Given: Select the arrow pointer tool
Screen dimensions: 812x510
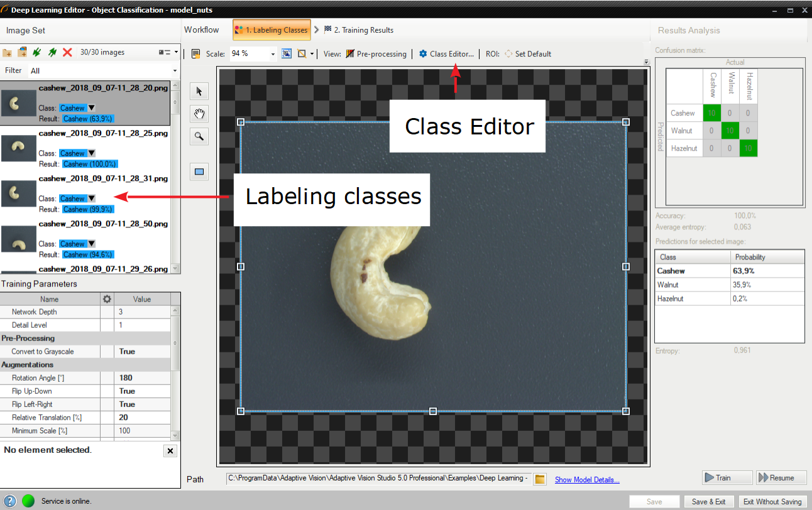Looking at the screenshot, I should [x=200, y=92].
